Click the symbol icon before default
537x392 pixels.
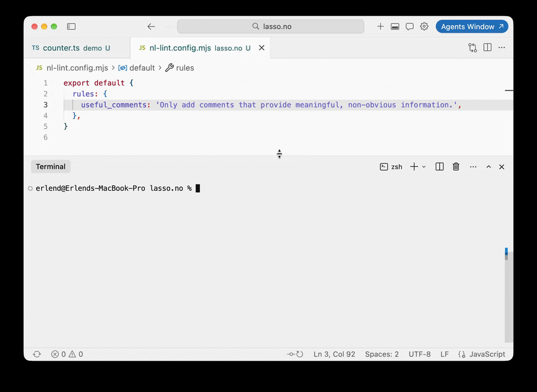[x=123, y=68]
